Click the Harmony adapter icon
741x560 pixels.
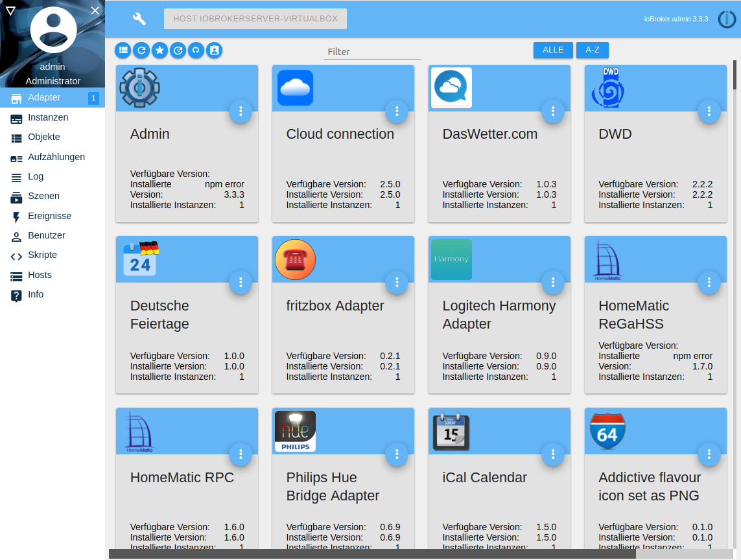451,259
